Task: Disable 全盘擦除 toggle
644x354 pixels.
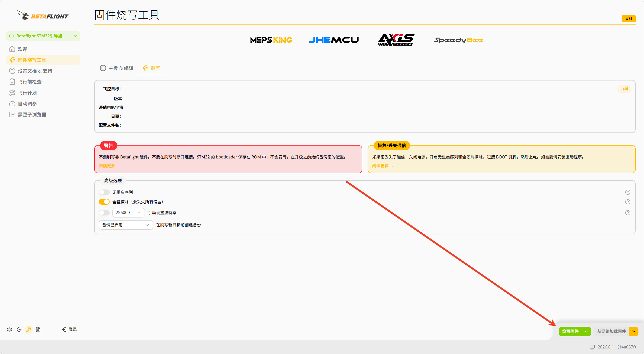Action: click(x=104, y=202)
